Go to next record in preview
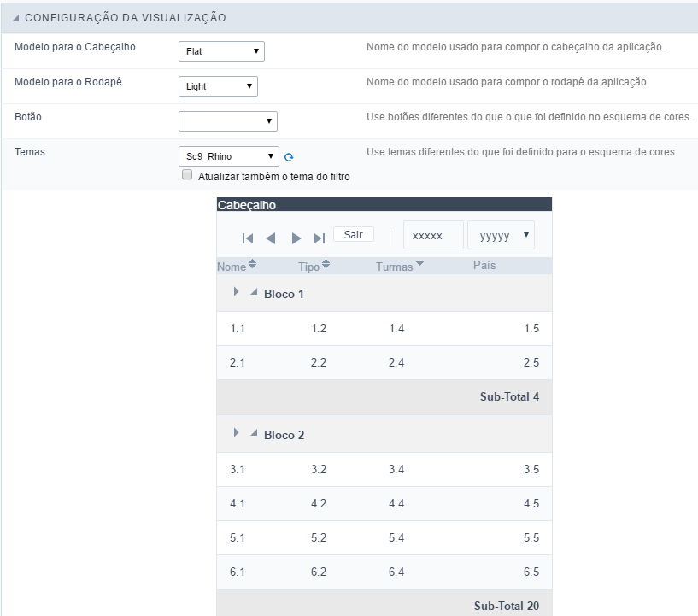 [296, 238]
